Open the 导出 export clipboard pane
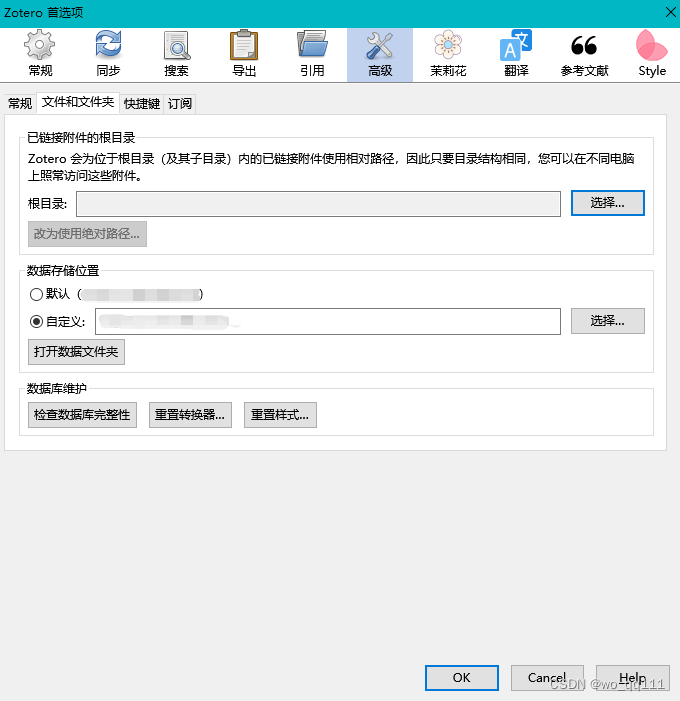This screenshot has width=680, height=701. (244, 54)
